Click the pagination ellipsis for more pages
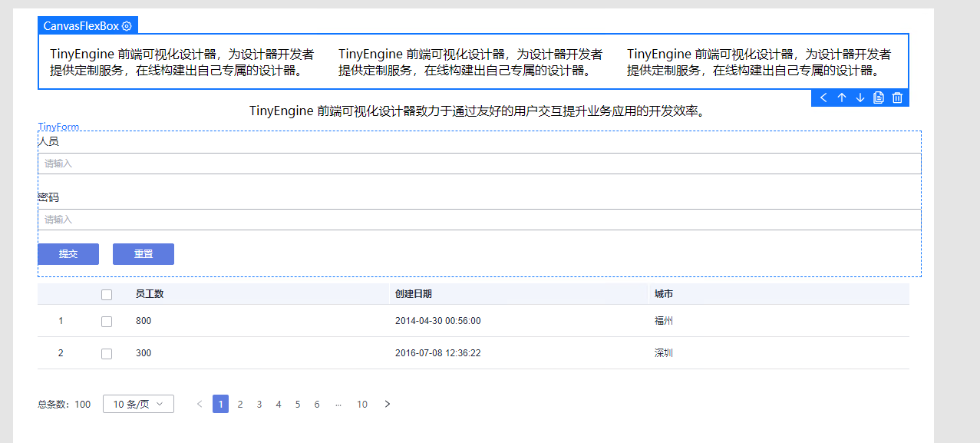 (338, 404)
